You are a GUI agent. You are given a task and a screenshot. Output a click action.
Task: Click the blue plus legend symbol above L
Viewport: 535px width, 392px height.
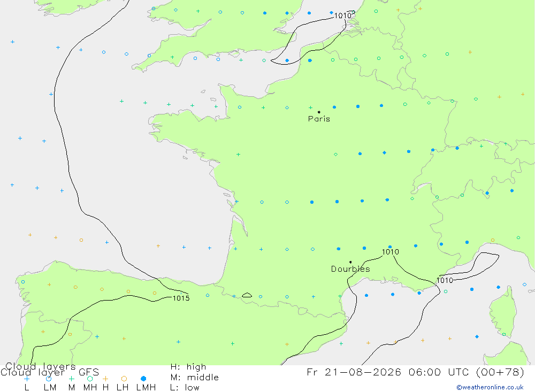point(27,379)
